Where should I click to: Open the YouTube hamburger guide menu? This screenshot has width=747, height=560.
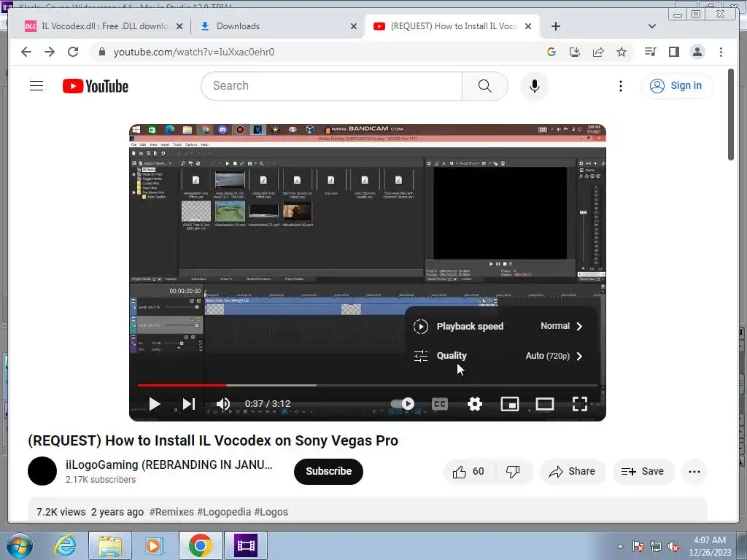pos(36,86)
